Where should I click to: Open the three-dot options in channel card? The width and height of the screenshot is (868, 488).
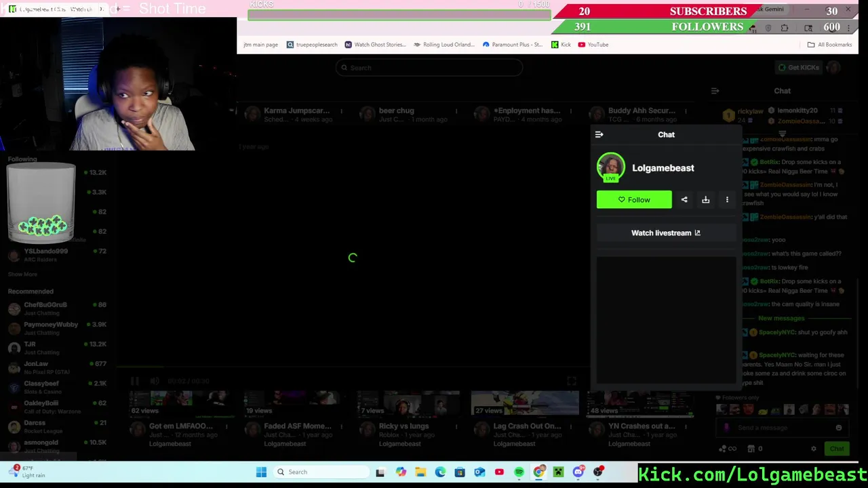(x=727, y=199)
